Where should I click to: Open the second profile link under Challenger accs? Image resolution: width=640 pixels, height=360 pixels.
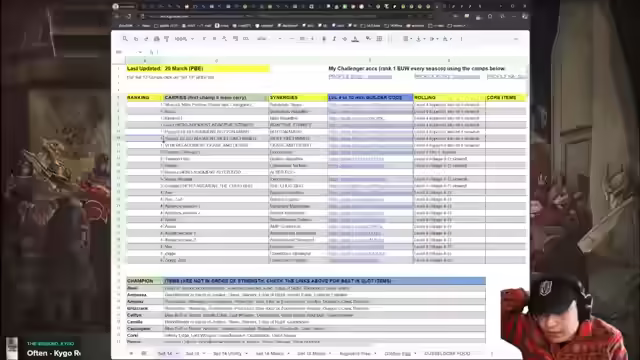click(447, 76)
